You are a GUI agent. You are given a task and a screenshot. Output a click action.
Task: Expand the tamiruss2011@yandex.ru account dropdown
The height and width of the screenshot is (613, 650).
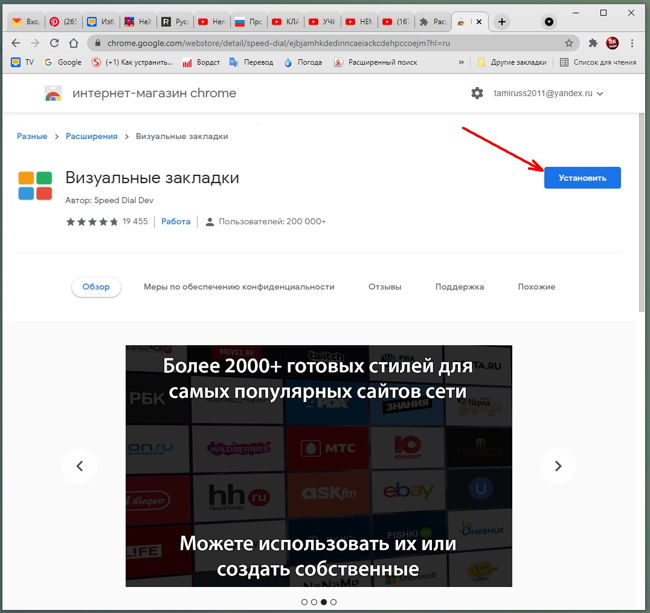click(548, 93)
